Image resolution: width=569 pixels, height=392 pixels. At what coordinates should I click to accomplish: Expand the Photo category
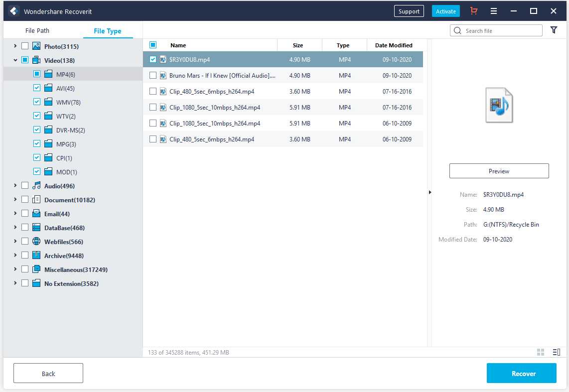coord(15,46)
